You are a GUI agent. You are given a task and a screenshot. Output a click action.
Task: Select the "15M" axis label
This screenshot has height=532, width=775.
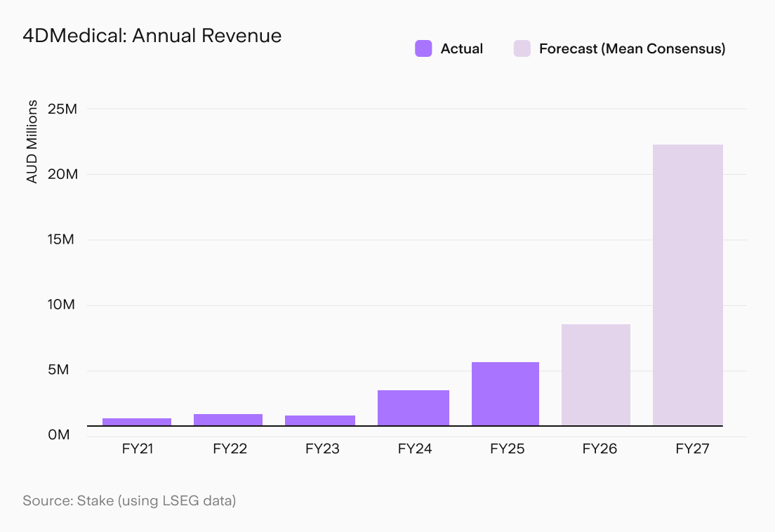point(61,239)
